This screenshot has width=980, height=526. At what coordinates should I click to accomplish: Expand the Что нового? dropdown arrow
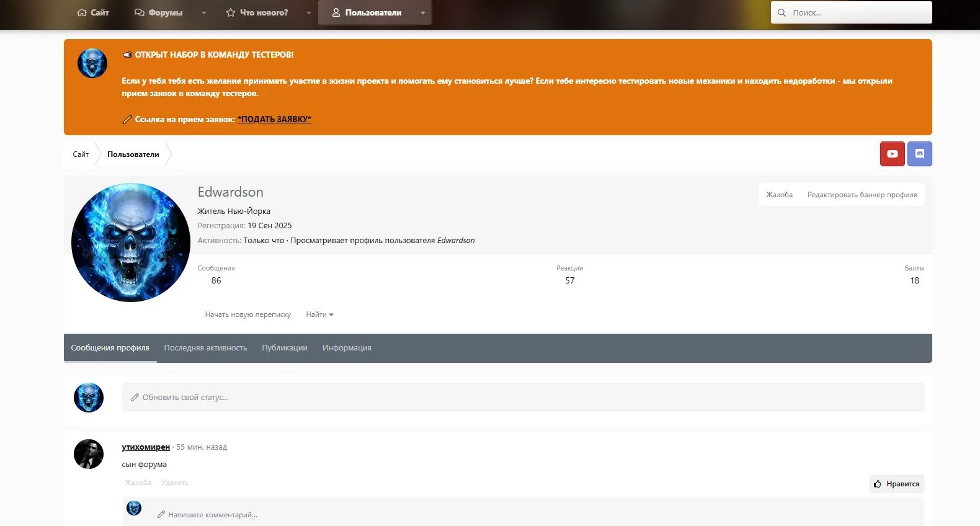point(308,12)
